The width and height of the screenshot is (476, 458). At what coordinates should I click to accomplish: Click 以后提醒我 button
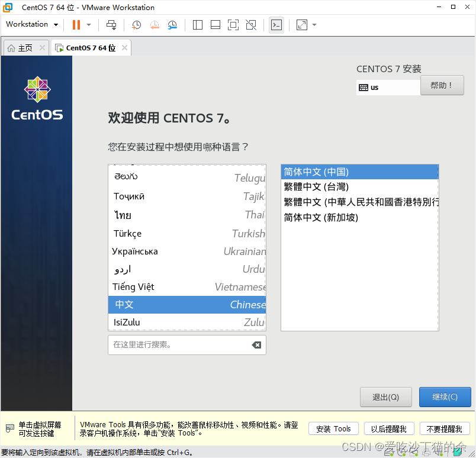click(x=389, y=429)
